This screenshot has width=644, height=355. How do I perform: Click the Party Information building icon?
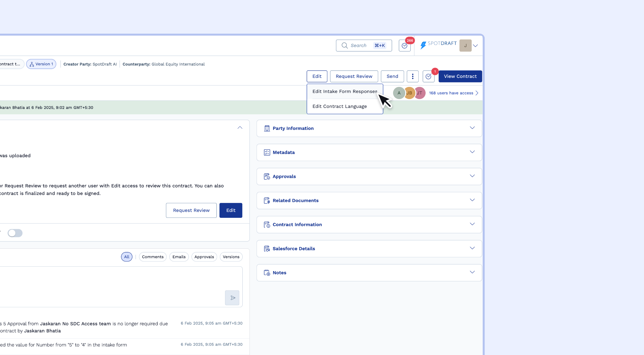point(267,128)
